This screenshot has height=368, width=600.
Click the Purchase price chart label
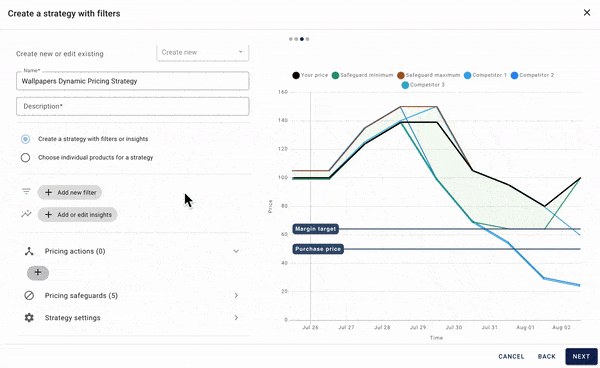pyautogui.click(x=318, y=249)
